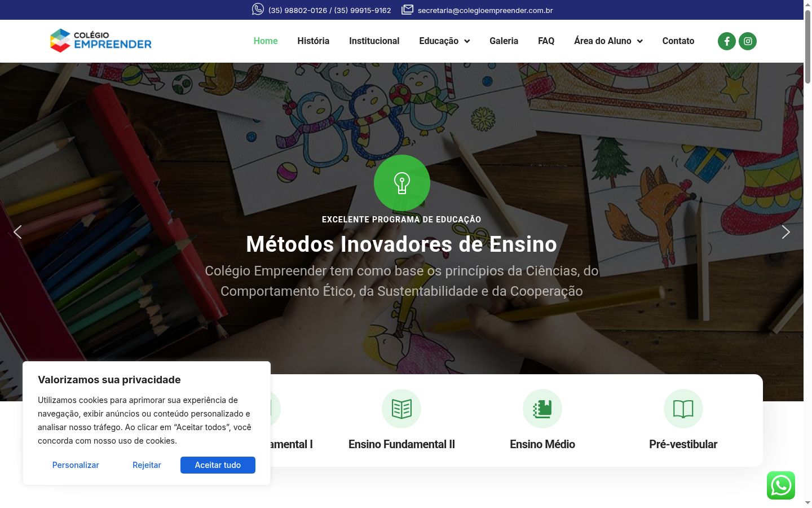This screenshot has width=812, height=508.
Task: Open the Institucional menu item
Action: coord(374,41)
